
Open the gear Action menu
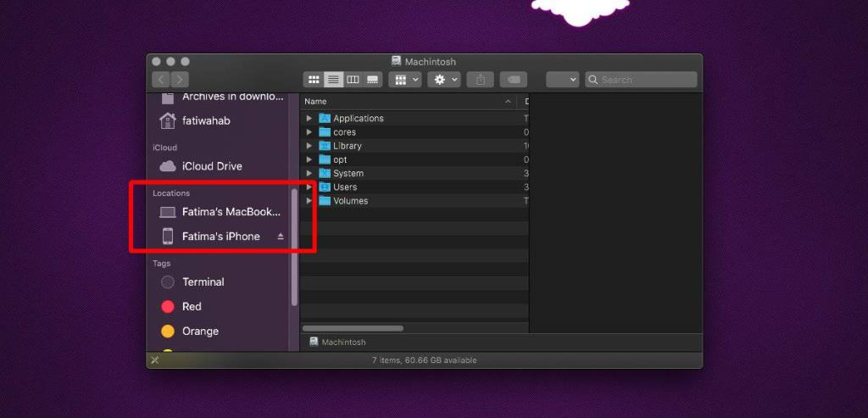click(x=444, y=80)
